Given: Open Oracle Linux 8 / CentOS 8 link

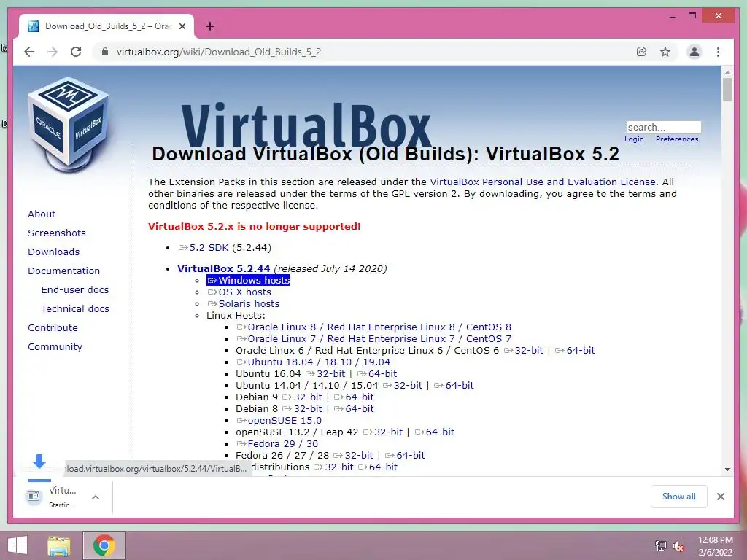Looking at the screenshot, I should [x=374, y=327].
